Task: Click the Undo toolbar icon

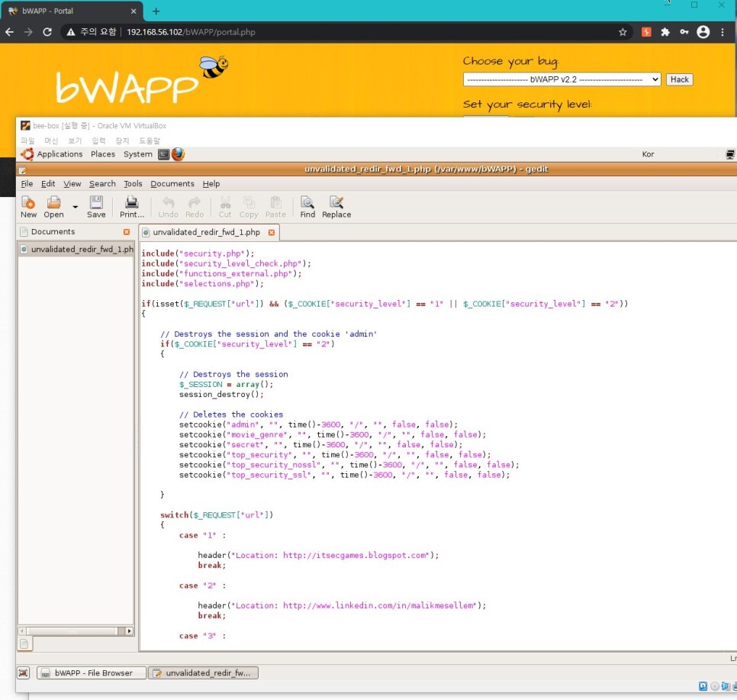Action: point(169,207)
